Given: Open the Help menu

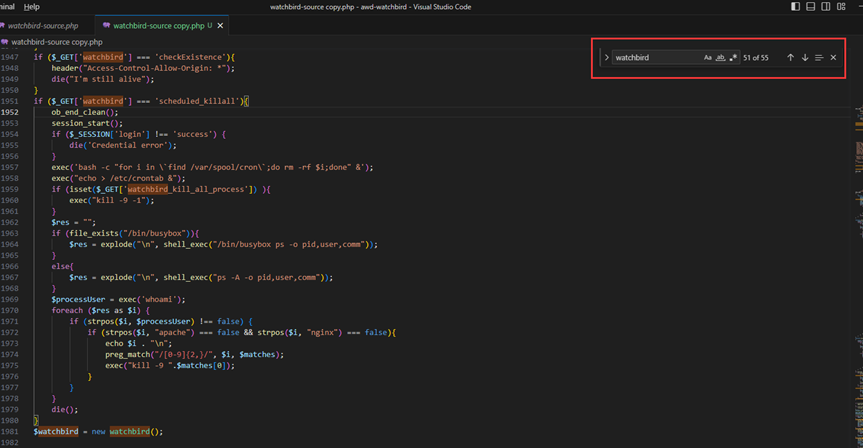Looking at the screenshot, I should click(32, 7).
